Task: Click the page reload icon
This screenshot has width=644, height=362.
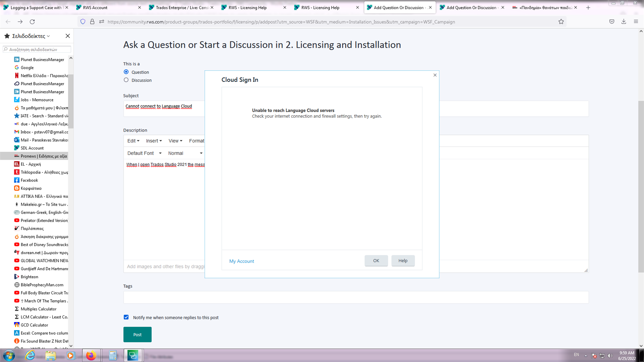Action: pyautogui.click(x=32, y=21)
